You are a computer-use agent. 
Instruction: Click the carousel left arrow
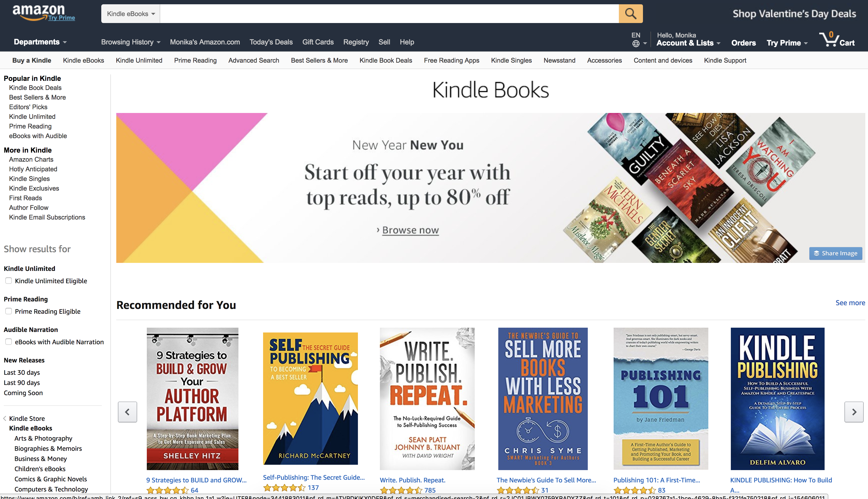click(x=127, y=412)
